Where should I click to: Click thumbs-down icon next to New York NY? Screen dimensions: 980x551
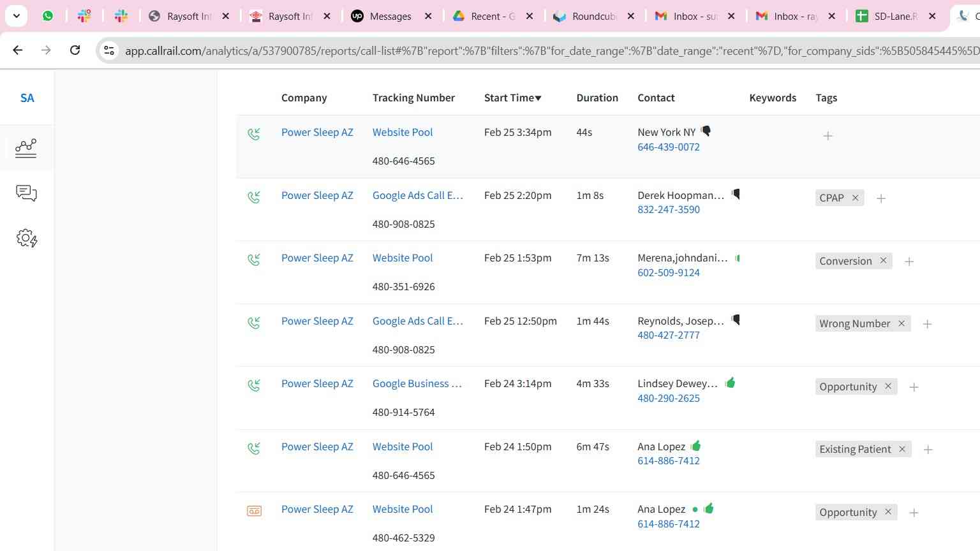pos(706,131)
